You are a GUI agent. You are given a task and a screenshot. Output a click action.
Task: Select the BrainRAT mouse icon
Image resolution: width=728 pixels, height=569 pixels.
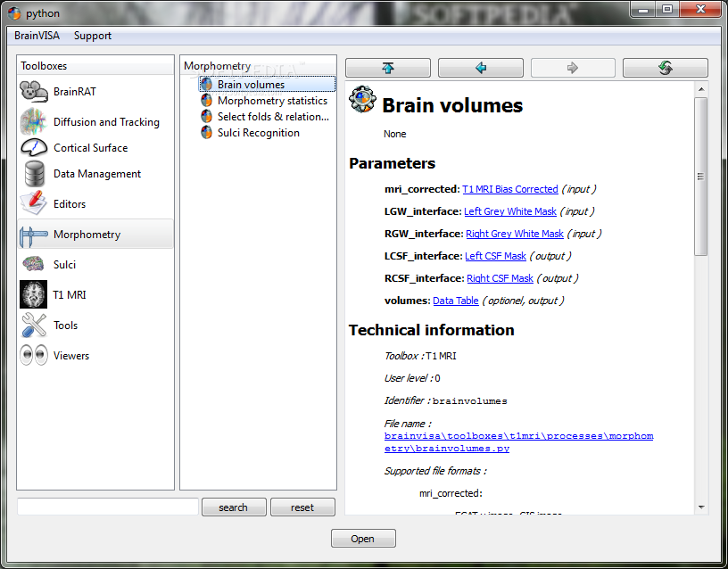(x=34, y=92)
